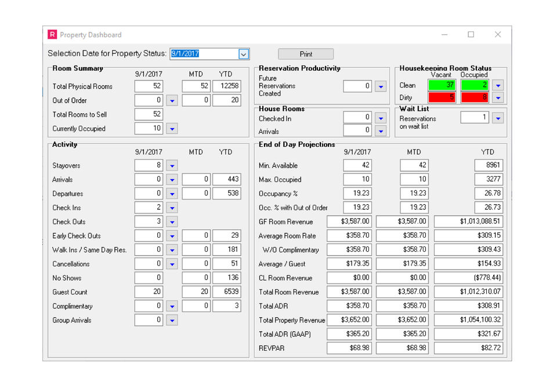Open Group Arrivals drill-down arrow
Screen dimensions: 557x392
(172, 320)
